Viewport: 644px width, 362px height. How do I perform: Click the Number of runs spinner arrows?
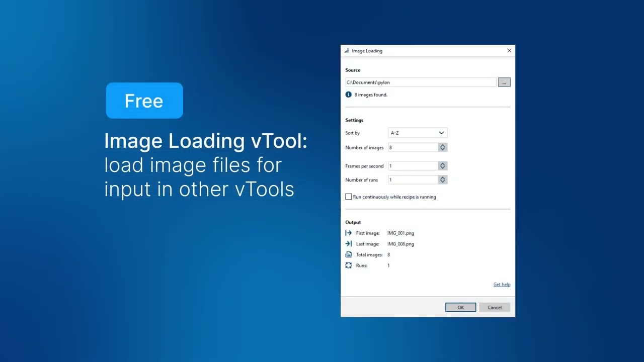coord(443,179)
